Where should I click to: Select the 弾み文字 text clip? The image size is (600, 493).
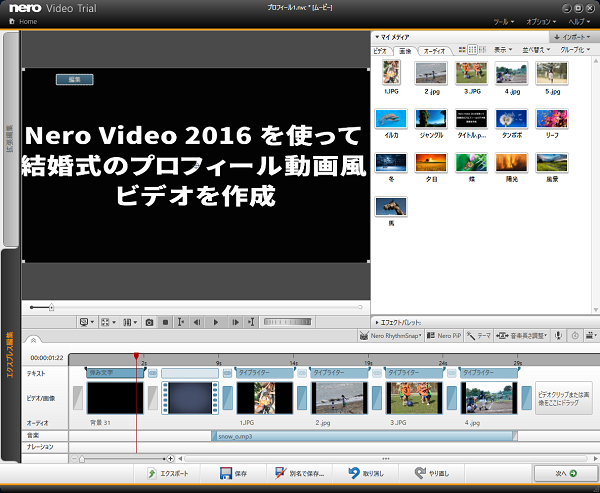(115, 373)
